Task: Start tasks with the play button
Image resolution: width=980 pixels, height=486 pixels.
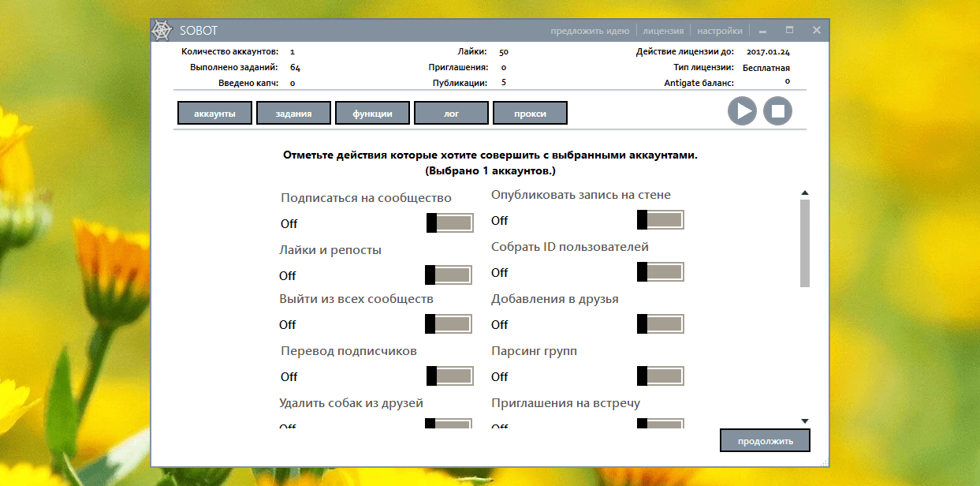Action: [x=742, y=111]
